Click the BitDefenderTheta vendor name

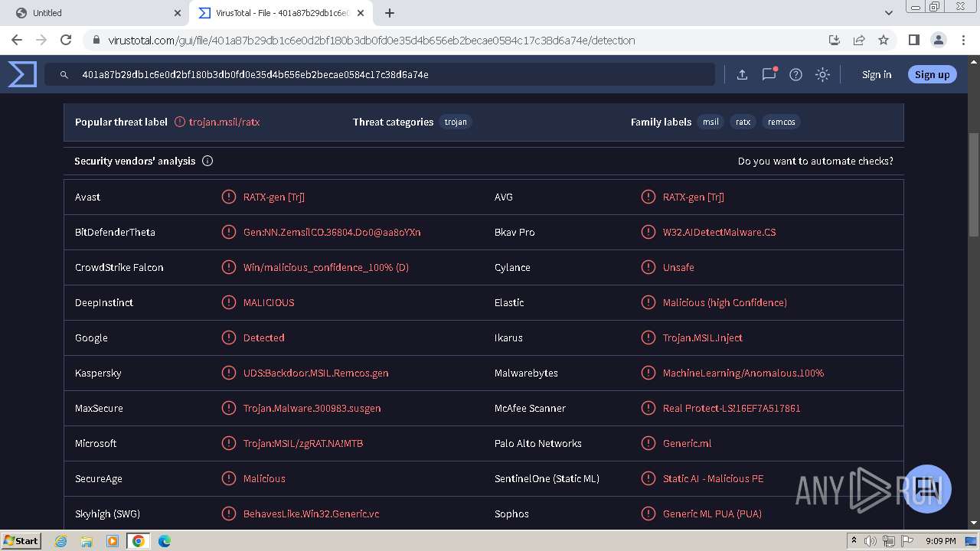(x=115, y=232)
